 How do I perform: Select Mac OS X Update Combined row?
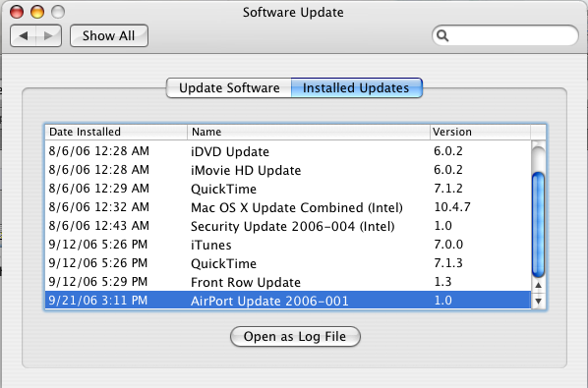pyautogui.click(x=288, y=207)
